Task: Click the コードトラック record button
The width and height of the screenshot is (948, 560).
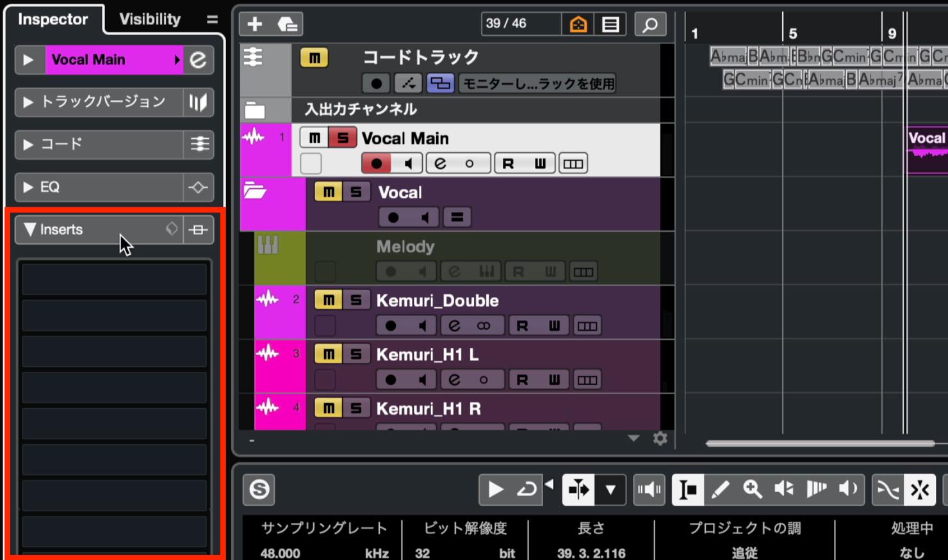Action: (x=376, y=83)
